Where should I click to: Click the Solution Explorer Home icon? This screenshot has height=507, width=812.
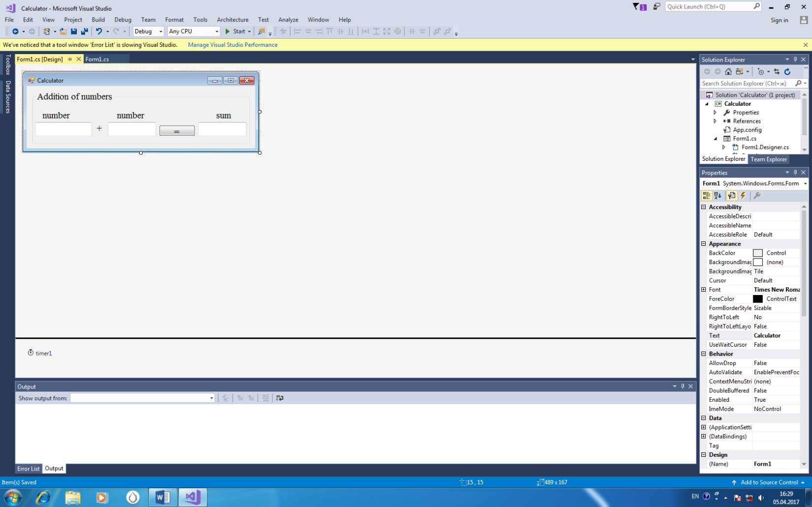(728, 72)
